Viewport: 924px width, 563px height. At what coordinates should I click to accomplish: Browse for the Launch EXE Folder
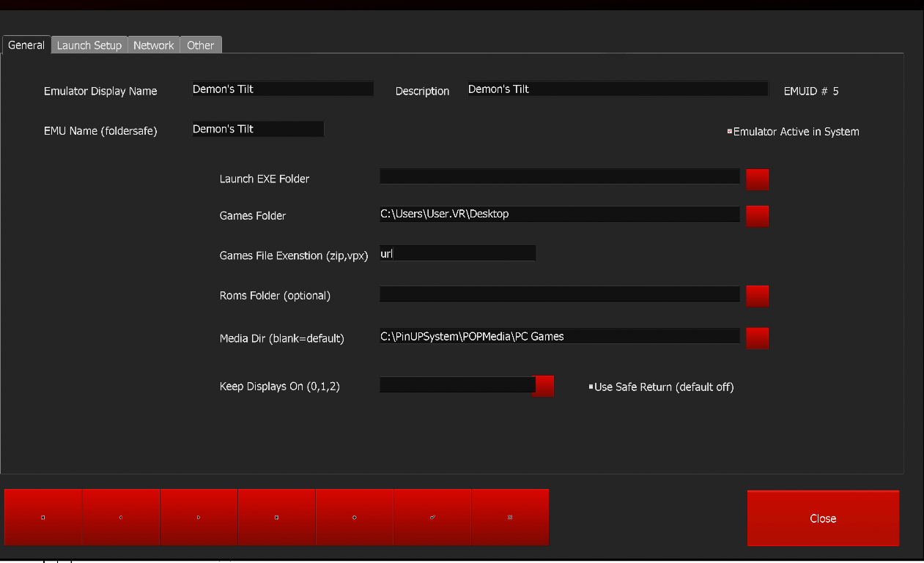pos(757,179)
